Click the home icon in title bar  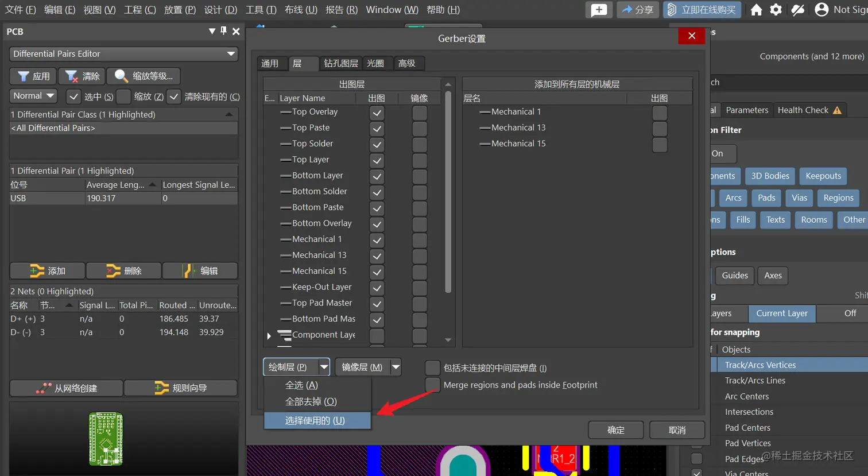pyautogui.click(x=756, y=10)
